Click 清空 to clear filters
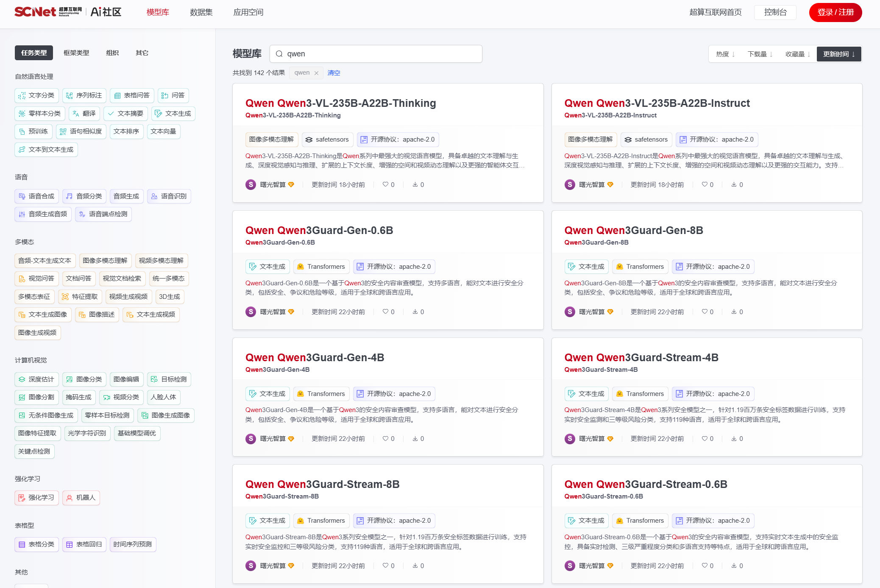Screen dimensions: 880x588 (x=334, y=73)
